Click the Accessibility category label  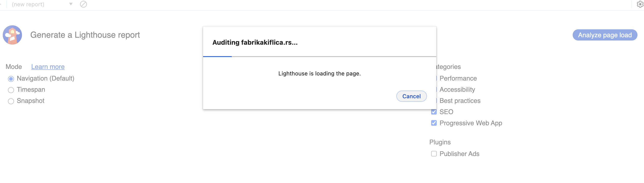[x=457, y=90]
